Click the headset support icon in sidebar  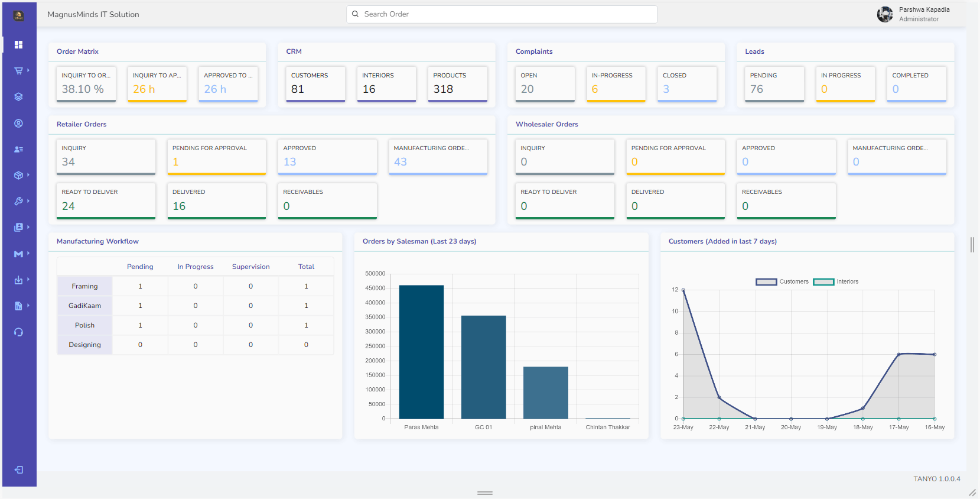(x=18, y=332)
